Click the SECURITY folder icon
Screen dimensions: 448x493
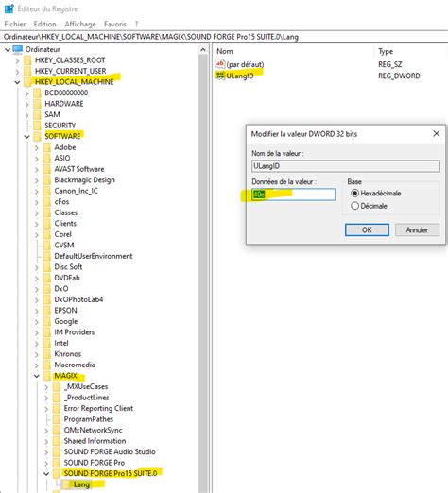click(37, 126)
